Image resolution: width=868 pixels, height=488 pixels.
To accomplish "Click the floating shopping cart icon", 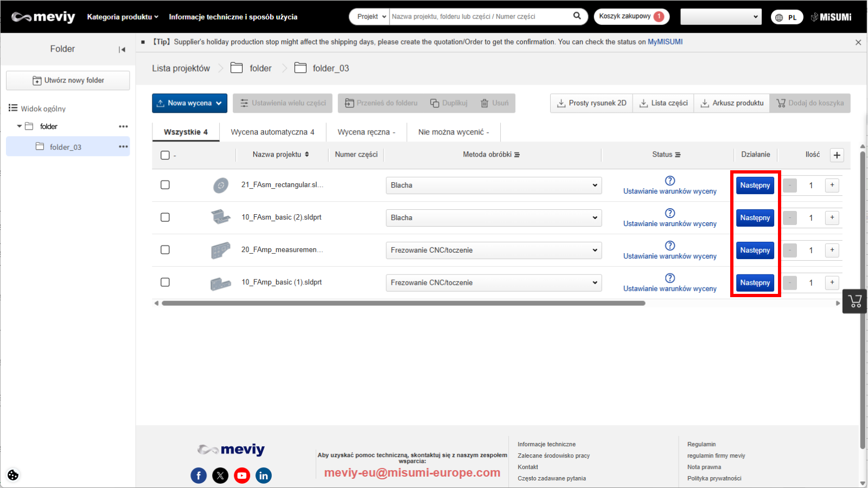I will [x=855, y=301].
